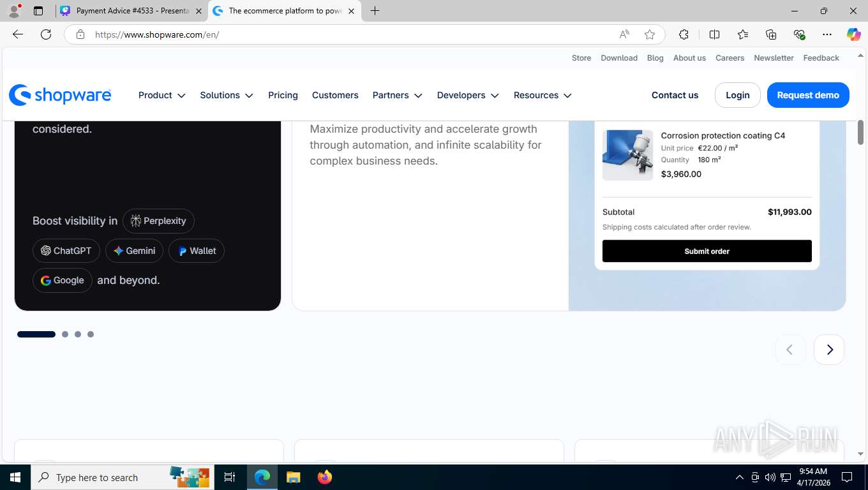The height and width of the screenshot is (490, 868).
Task: Visit the Careers page
Action: tap(730, 58)
